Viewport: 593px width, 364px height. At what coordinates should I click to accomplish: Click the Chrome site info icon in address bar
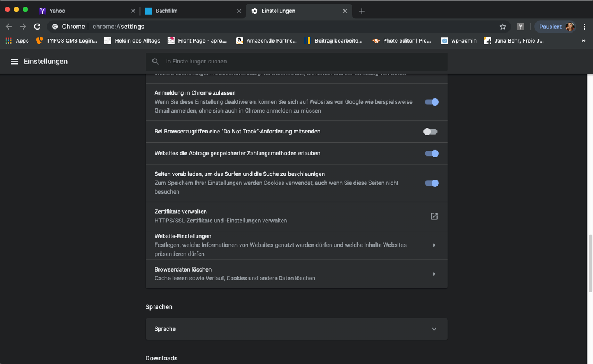coord(55,27)
